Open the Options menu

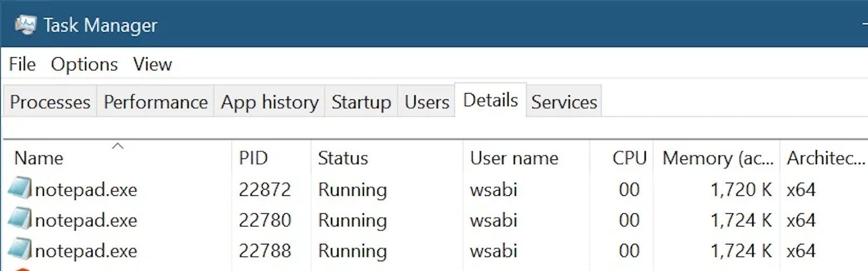(x=84, y=64)
